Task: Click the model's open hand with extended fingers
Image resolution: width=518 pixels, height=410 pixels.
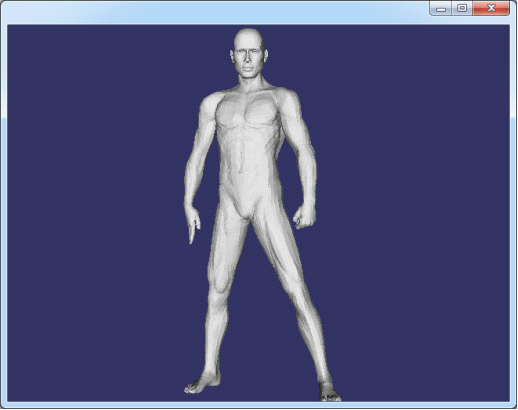Action: (192, 223)
